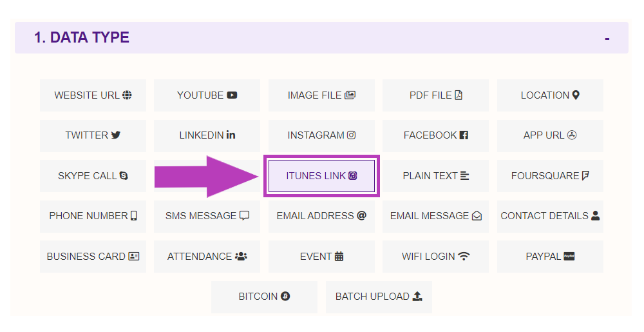644x332 pixels.
Task: Click the YouTube play icon
Action: tap(232, 95)
